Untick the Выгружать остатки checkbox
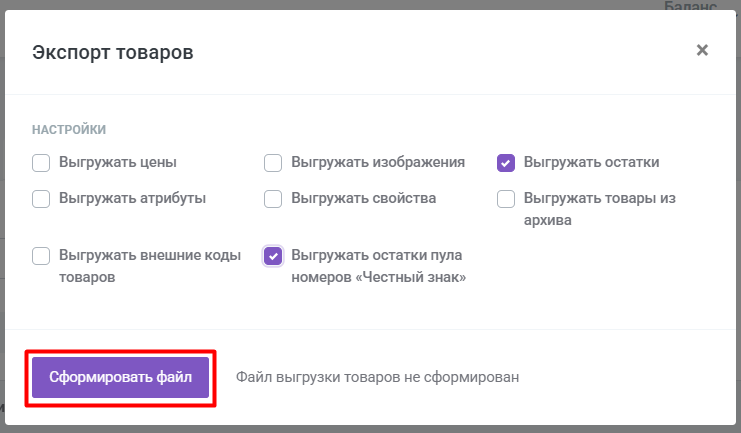The image size is (741, 433). 506,163
